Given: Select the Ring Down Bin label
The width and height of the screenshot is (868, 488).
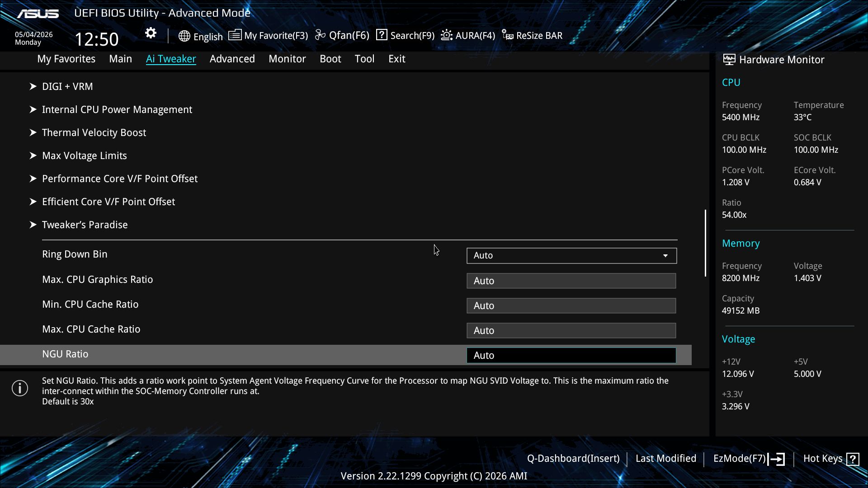Looking at the screenshot, I should click(75, 254).
